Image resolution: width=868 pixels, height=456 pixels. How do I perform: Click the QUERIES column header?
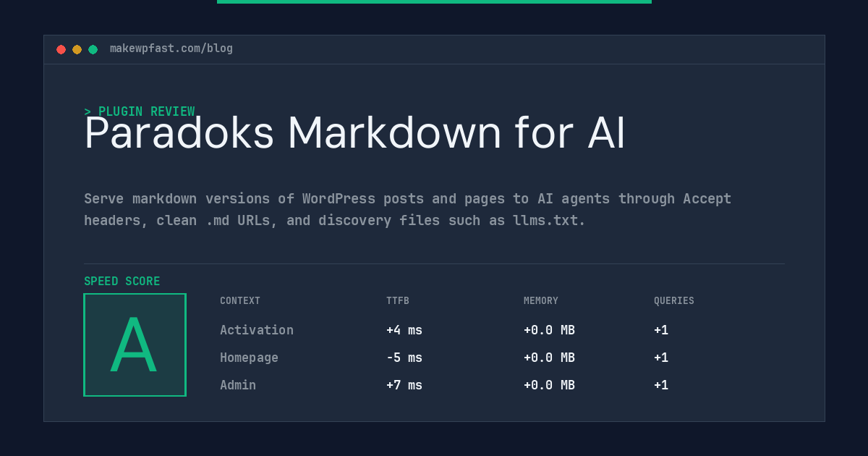[x=674, y=301]
